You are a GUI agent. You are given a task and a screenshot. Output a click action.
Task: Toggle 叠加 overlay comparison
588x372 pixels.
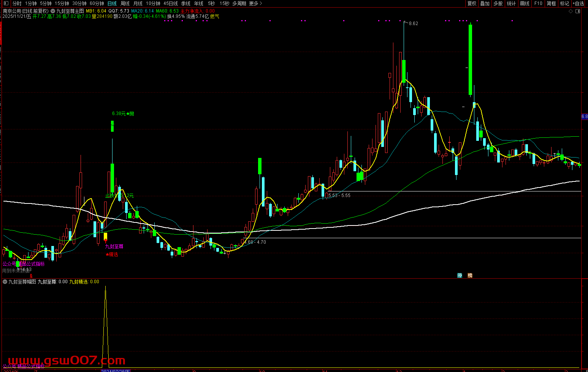click(x=485, y=3)
